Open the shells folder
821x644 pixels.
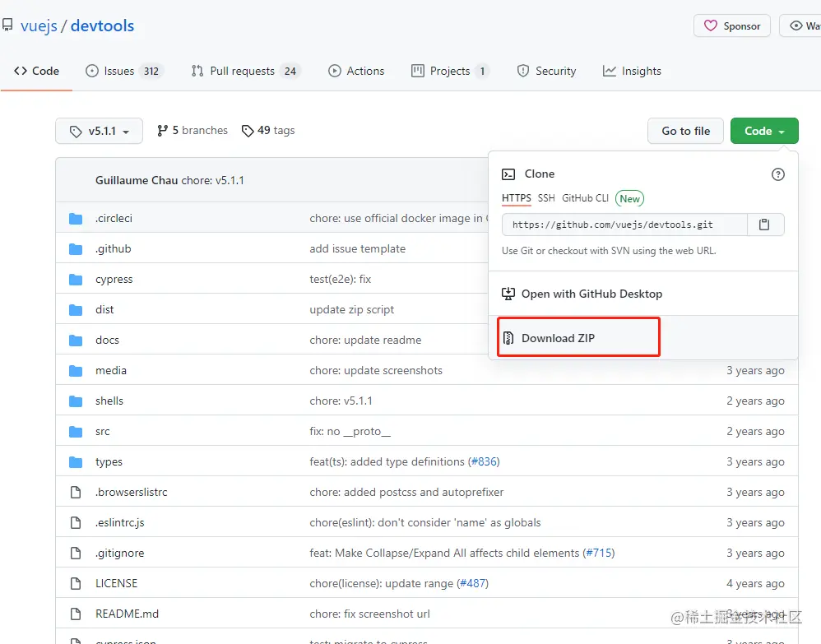click(x=109, y=401)
